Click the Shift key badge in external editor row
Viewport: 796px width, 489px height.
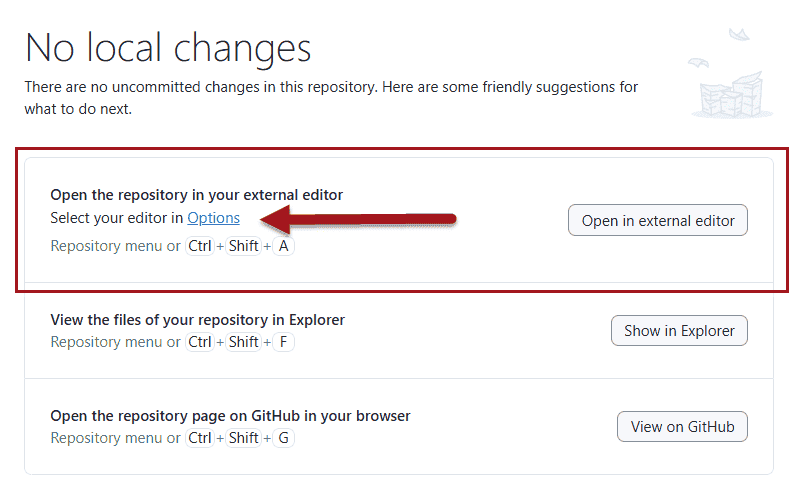pos(243,246)
